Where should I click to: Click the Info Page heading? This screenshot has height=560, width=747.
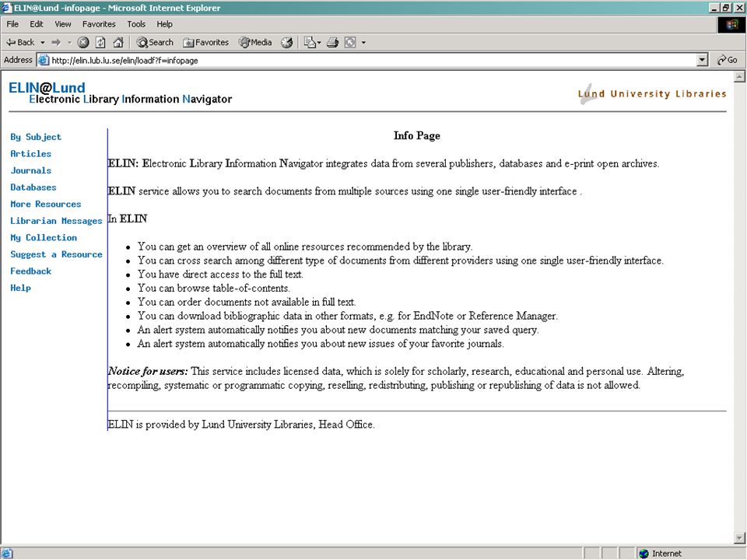417,135
